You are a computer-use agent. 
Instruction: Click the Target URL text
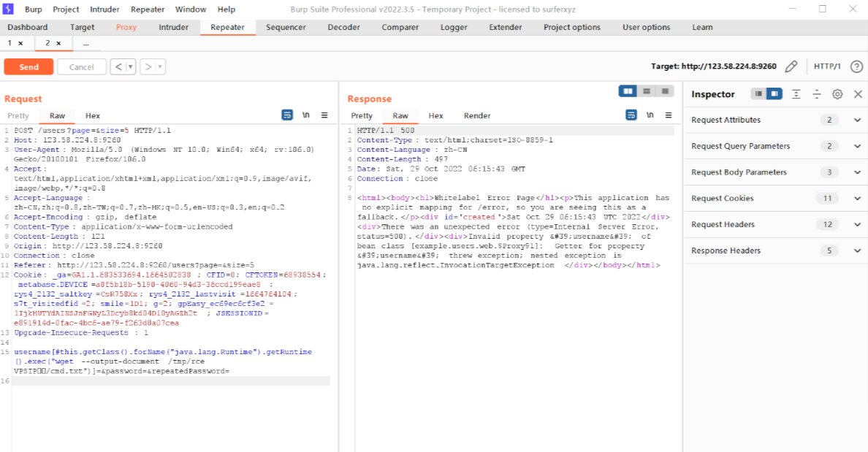pos(714,66)
